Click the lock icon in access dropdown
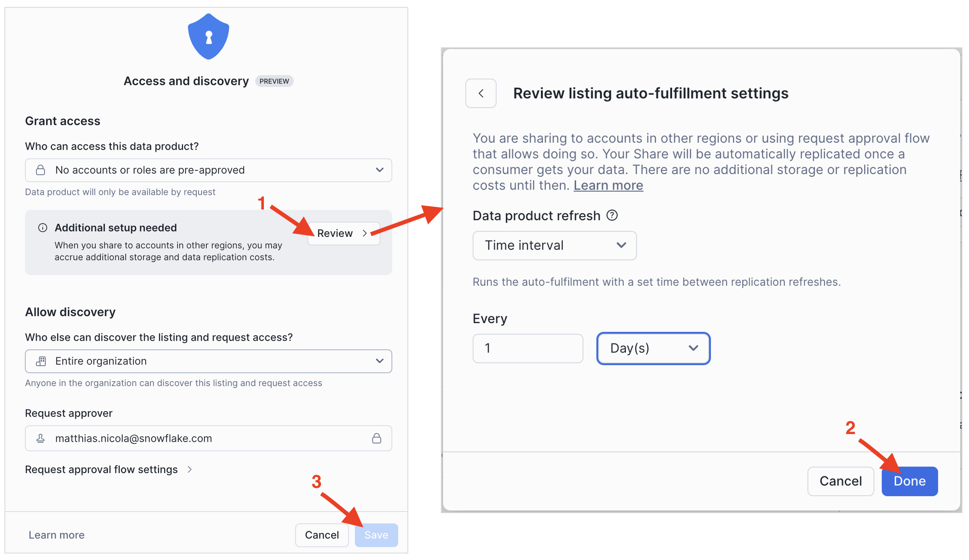This screenshot has width=969, height=560. coord(40,170)
